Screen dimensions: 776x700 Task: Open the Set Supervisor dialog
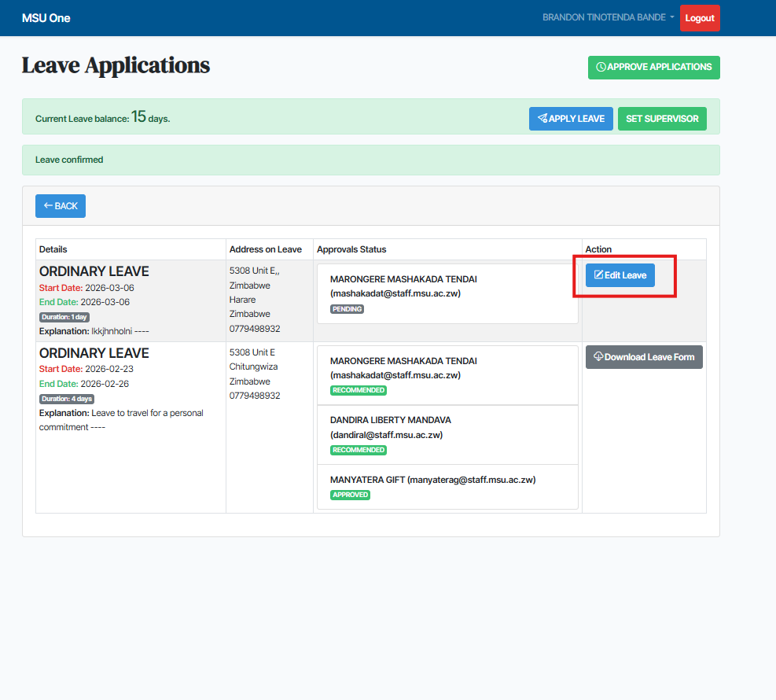pos(662,119)
